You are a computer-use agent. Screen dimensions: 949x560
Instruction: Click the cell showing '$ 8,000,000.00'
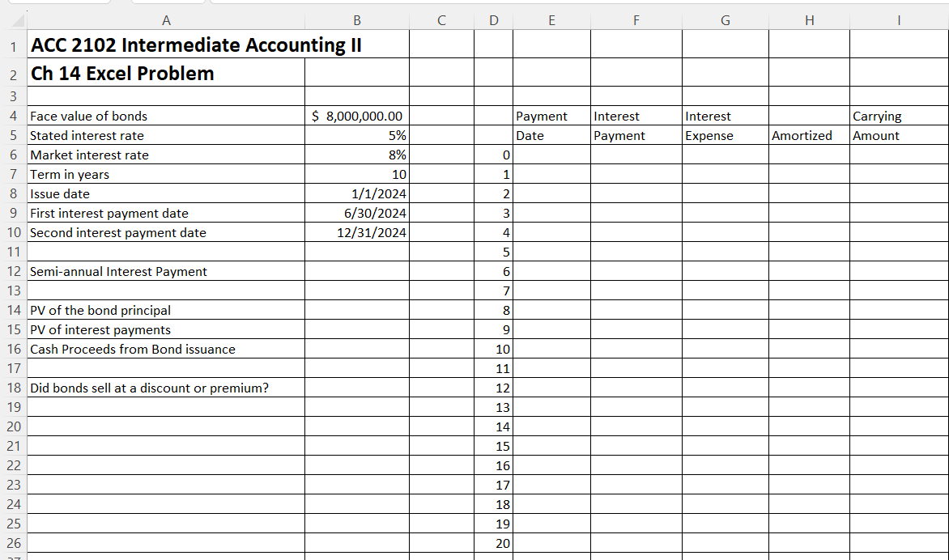click(x=356, y=116)
